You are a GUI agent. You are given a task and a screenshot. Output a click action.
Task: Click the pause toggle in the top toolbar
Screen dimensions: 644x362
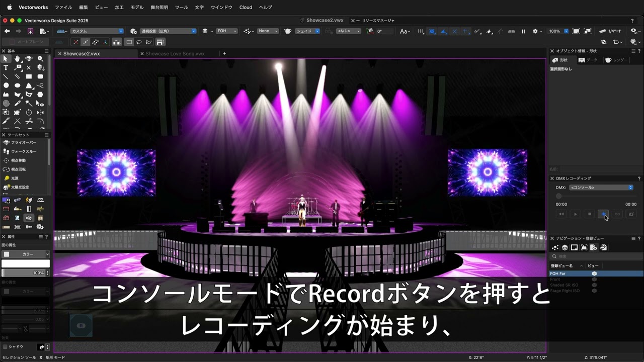(523, 31)
